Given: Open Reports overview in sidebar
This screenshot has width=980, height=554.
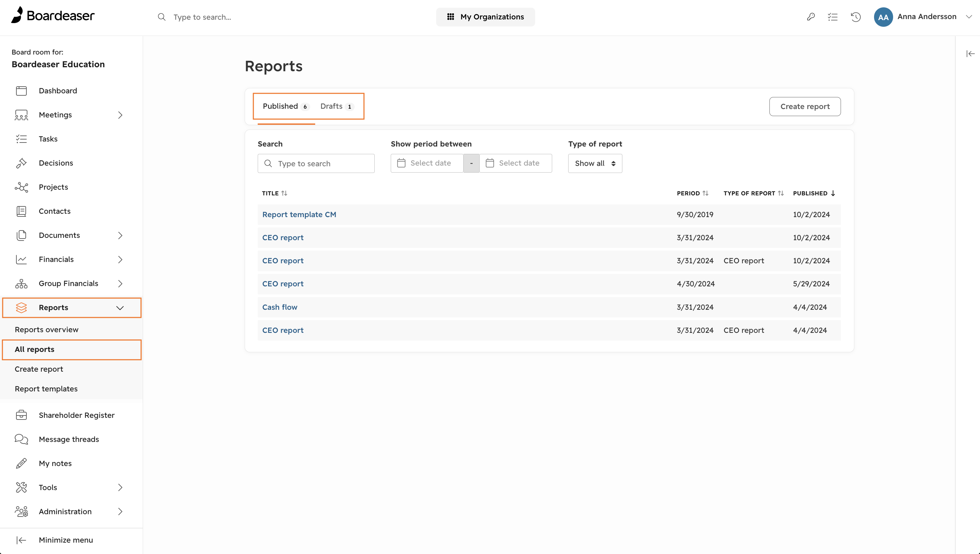Looking at the screenshot, I should tap(46, 329).
